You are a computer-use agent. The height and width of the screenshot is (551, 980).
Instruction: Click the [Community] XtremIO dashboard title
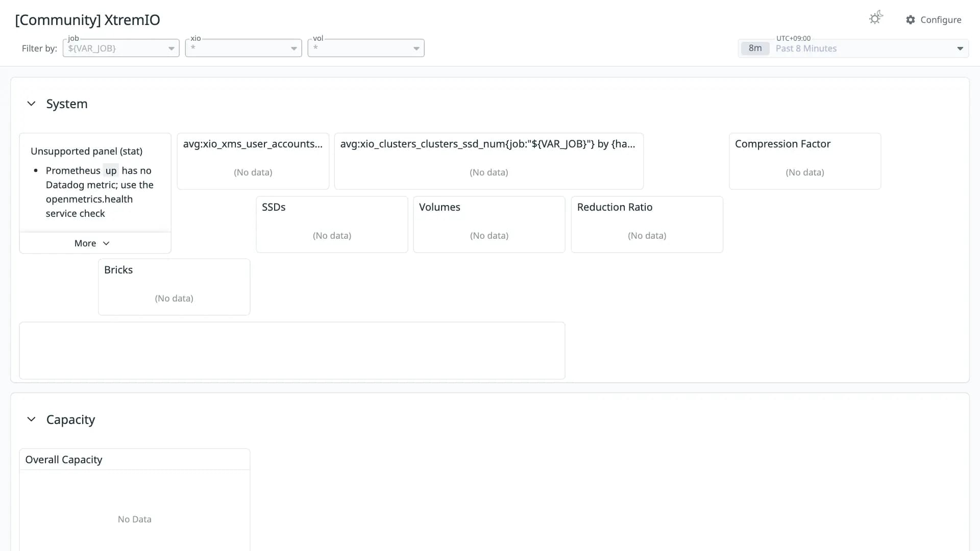coord(87,20)
